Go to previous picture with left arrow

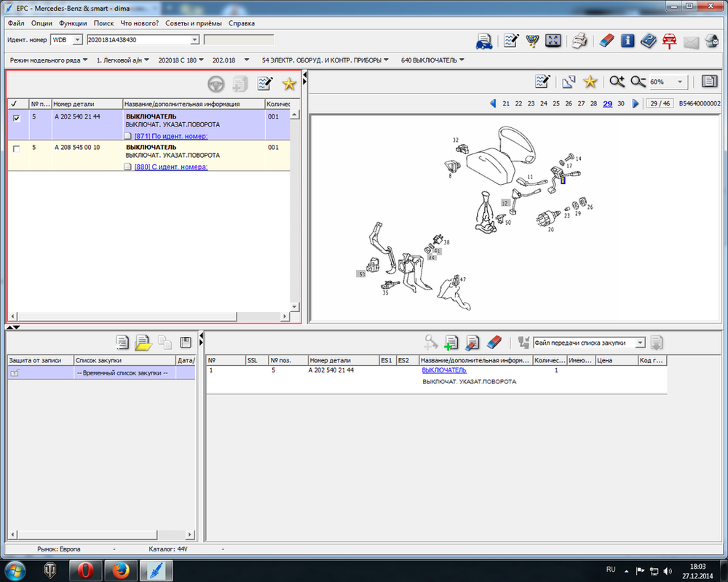[493, 103]
